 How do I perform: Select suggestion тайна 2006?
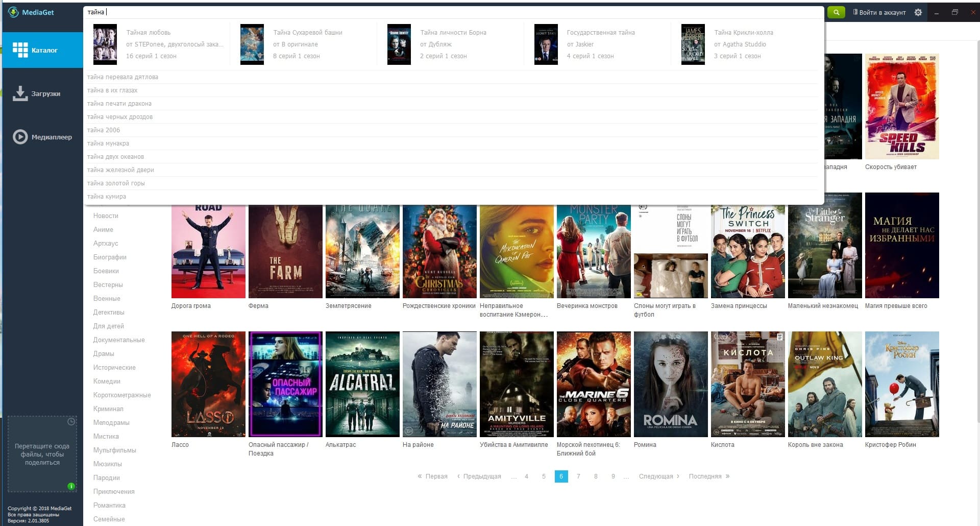click(x=453, y=130)
